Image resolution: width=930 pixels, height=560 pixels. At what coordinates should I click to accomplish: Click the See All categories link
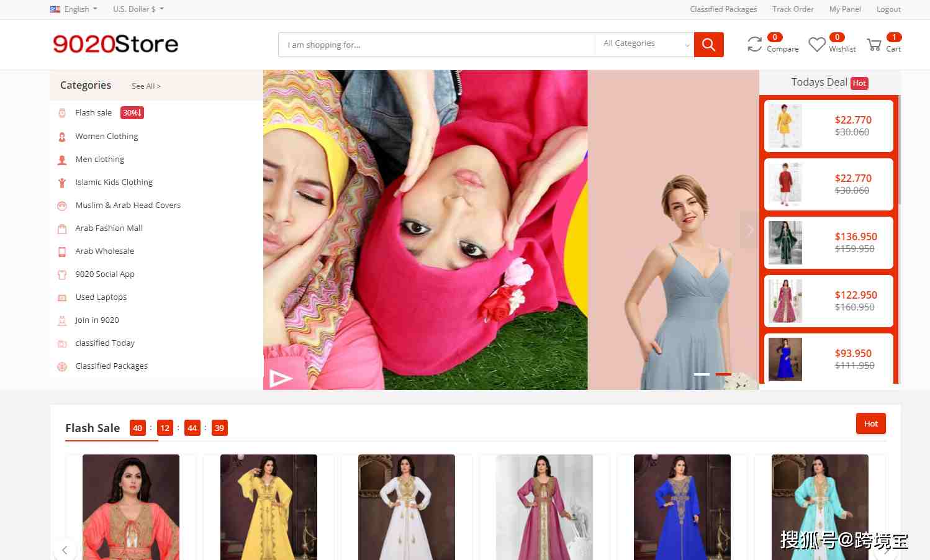[146, 86]
